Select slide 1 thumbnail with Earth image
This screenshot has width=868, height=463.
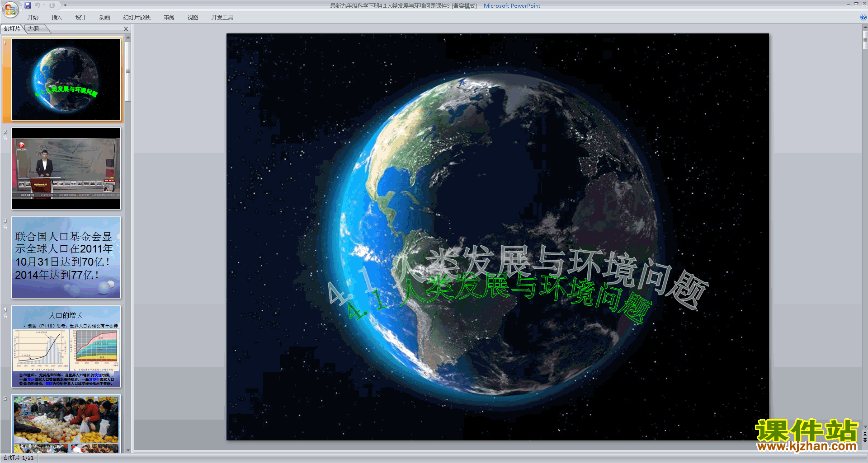pos(66,79)
